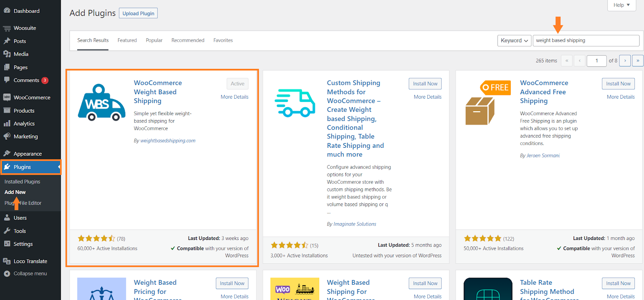Click the Comments bubble icon
The width and height of the screenshot is (644, 300).
(7, 80)
